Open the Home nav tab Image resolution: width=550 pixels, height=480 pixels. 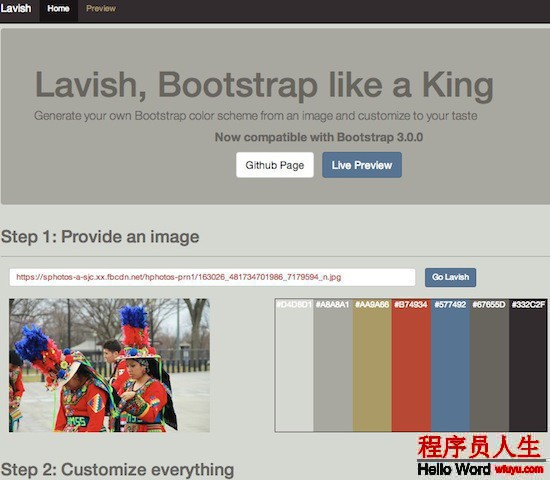(58, 9)
